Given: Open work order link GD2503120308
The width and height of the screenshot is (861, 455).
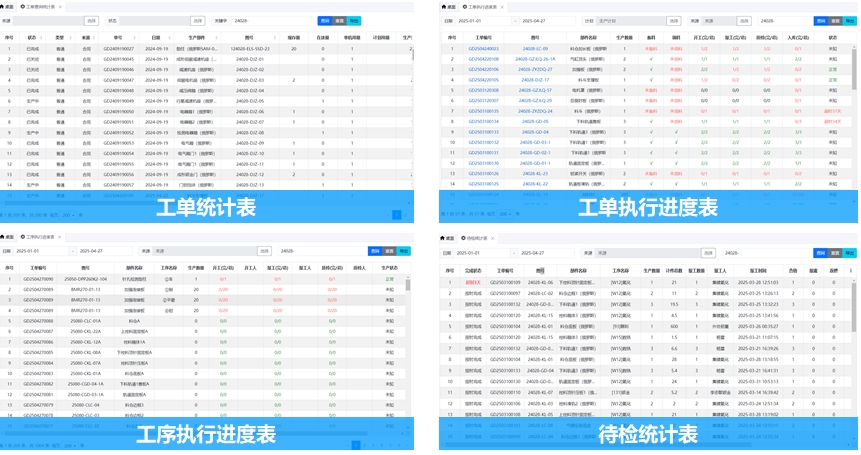Looking at the screenshot, I should (483, 91).
